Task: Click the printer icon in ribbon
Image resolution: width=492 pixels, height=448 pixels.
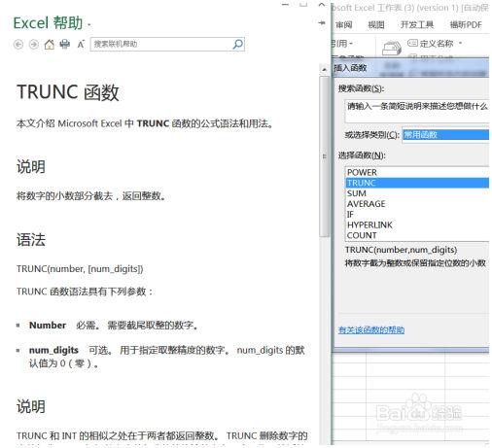Action: click(392, 48)
